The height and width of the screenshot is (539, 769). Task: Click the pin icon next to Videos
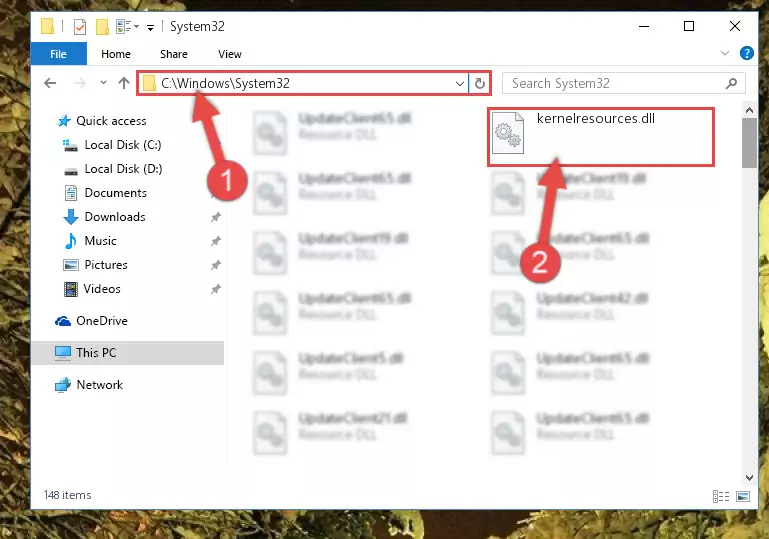[215, 289]
